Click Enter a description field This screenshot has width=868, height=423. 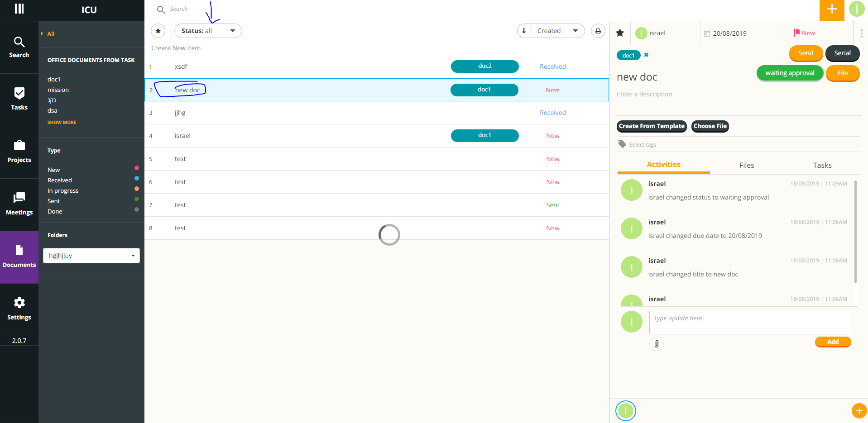tap(644, 94)
